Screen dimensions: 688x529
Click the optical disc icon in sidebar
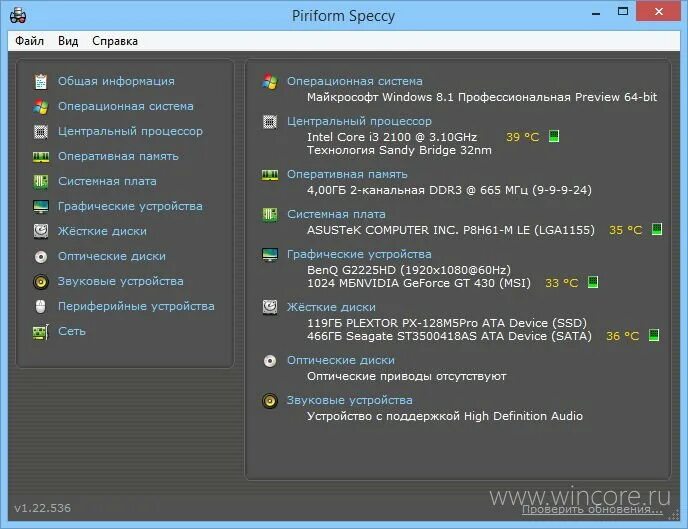point(41,257)
